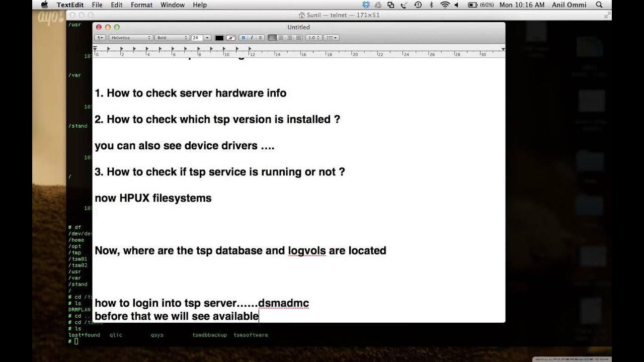Open the text background color swatch
Image resolution: width=644 pixels, height=362 pixels.
click(231, 38)
